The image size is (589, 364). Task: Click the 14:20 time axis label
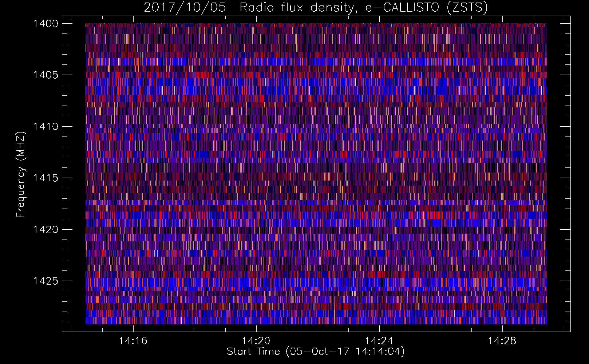tap(256, 341)
